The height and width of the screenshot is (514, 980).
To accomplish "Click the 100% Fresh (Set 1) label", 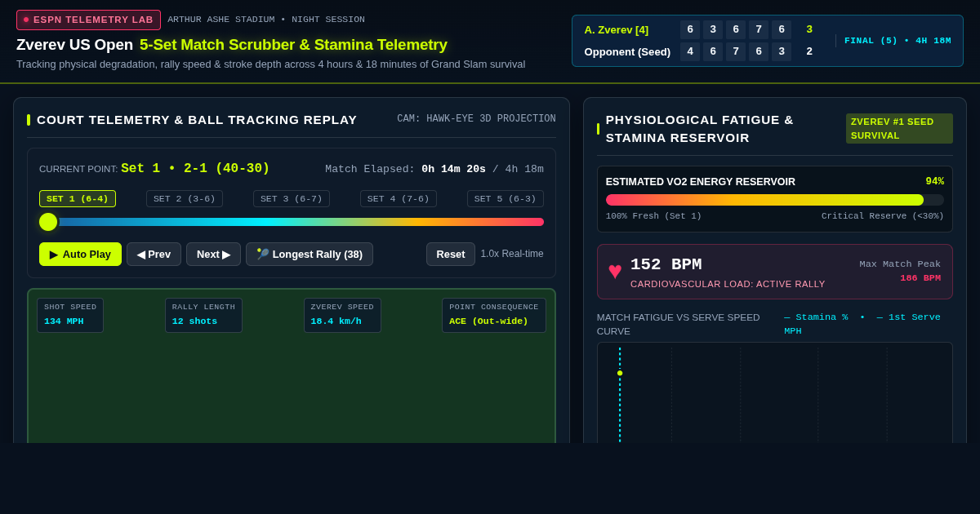I will pyautogui.click(x=653, y=216).
